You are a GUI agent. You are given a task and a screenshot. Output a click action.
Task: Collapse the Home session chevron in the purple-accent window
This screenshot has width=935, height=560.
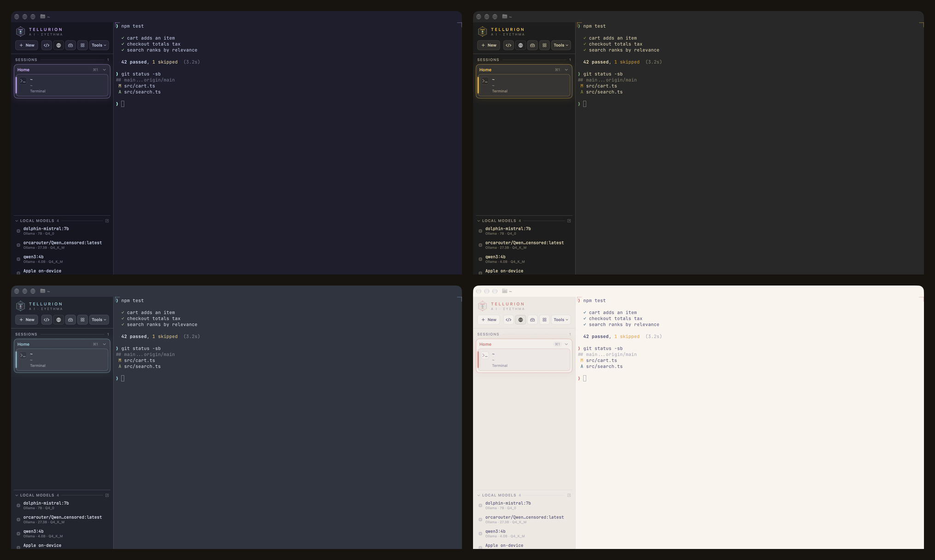point(104,70)
